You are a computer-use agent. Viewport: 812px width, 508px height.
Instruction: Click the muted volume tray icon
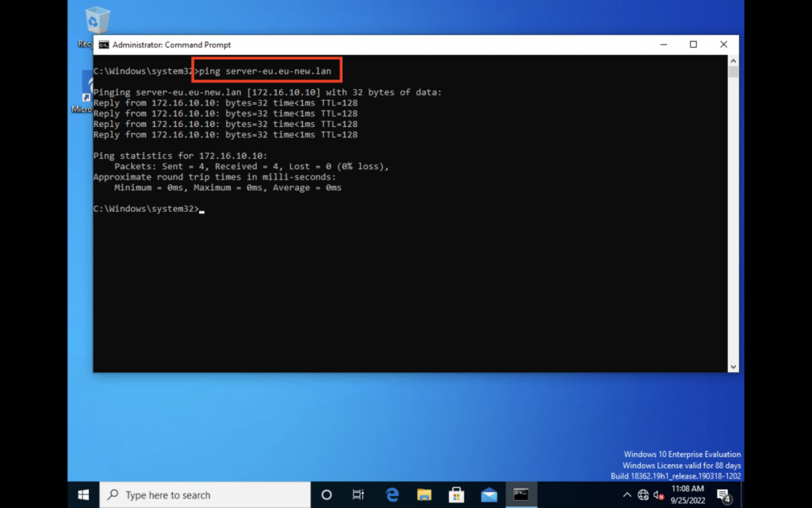[x=658, y=495]
